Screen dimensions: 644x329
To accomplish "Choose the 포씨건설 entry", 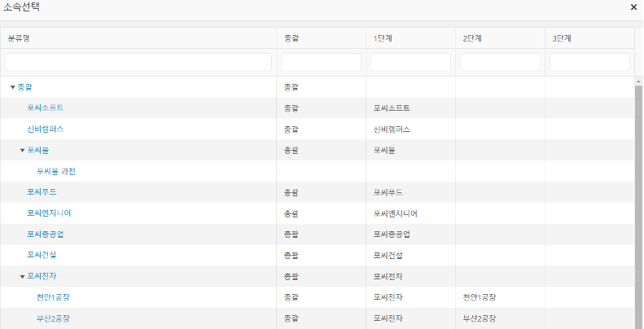I will 42,256.
